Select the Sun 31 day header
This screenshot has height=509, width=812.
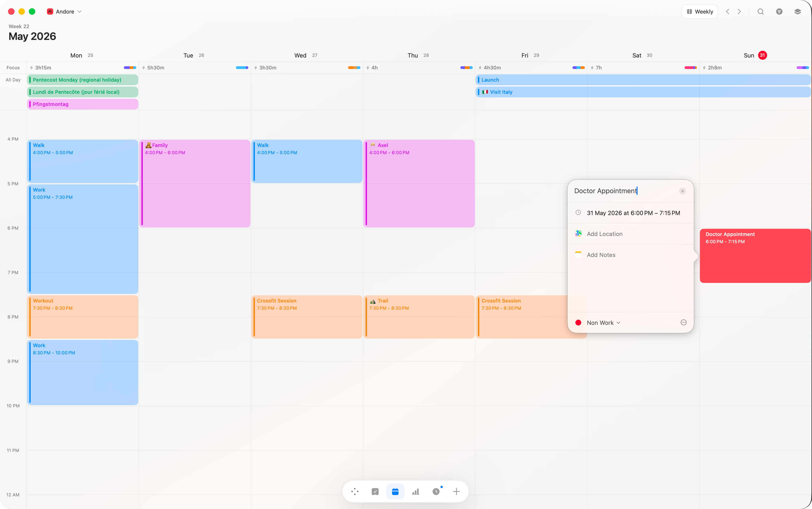coord(755,55)
